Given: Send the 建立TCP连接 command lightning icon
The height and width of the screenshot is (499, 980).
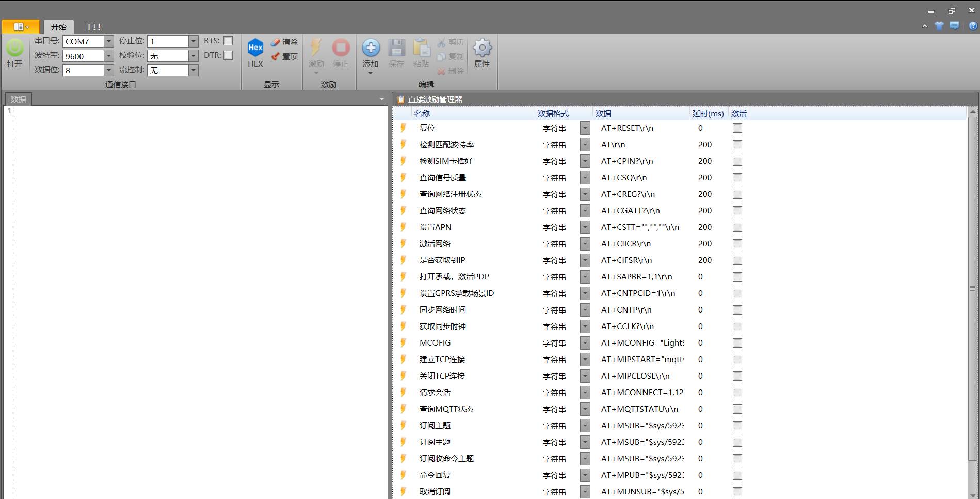Looking at the screenshot, I should [404, 359].
